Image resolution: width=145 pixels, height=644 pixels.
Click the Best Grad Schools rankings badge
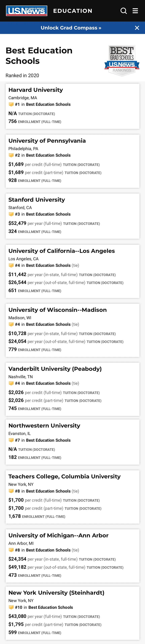tap(122, 60)
